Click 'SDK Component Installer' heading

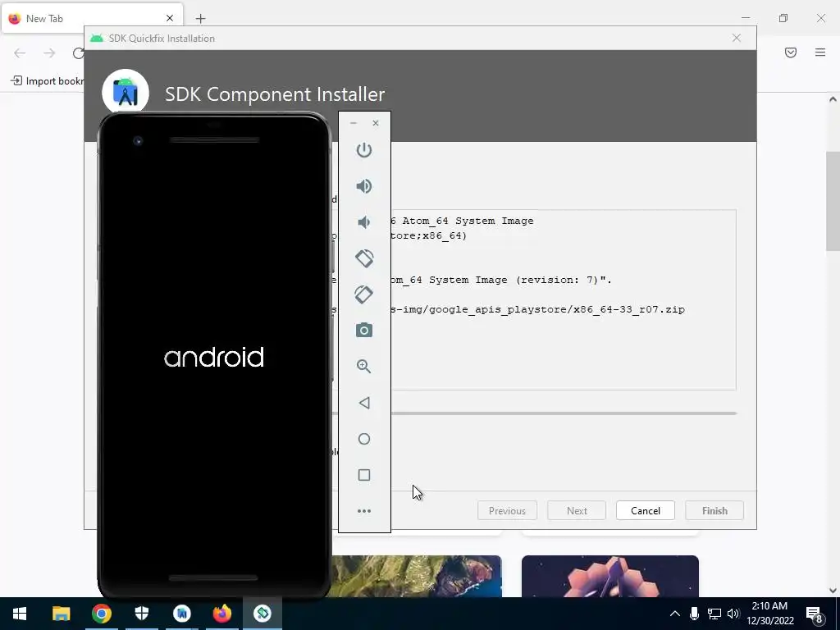[x=275, y=94]
